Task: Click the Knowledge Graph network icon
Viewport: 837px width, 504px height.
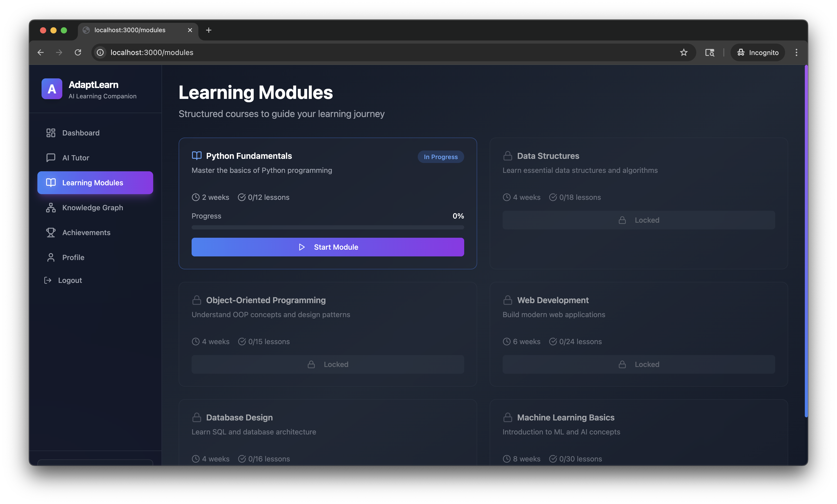Action: coord(51,208)
